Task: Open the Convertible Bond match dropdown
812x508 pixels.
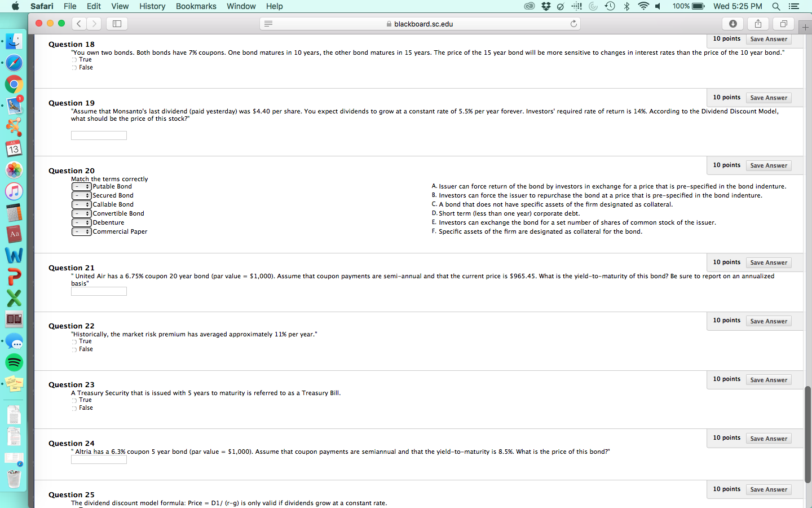Action: (x=82, y=213)
